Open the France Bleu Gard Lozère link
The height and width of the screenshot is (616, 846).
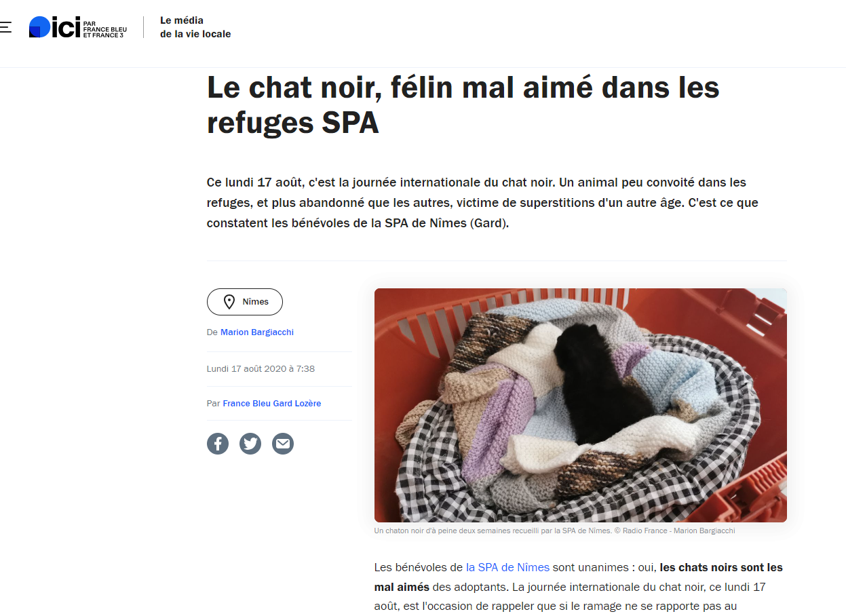[x=272, y=403]
